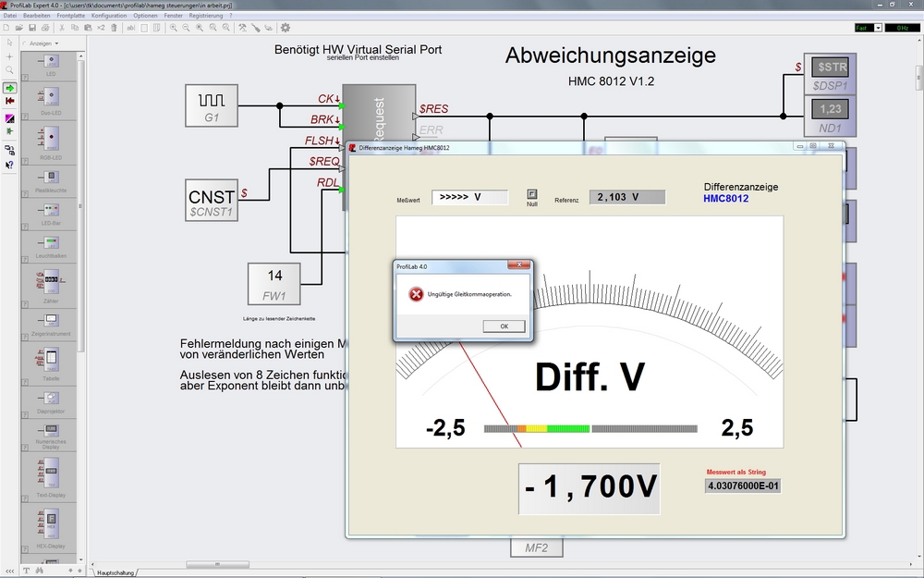Click the x2 duplicate toolbar icon
The height and width of the screenshot is (578, 924).
(101, 28)
